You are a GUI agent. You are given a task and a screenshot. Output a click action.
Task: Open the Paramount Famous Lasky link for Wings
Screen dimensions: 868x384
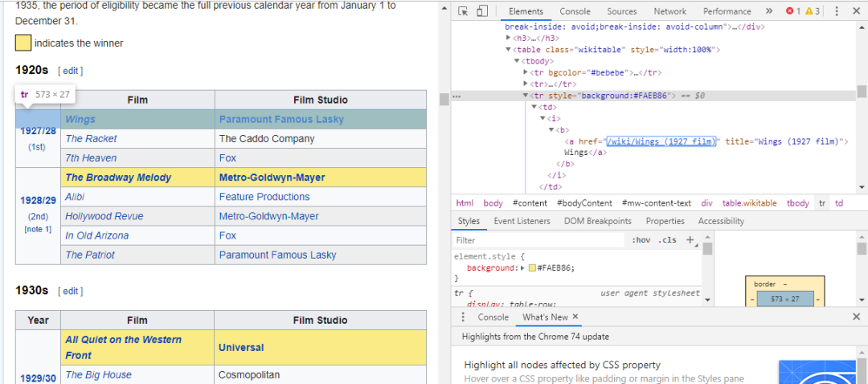click(x=281, y=119)
